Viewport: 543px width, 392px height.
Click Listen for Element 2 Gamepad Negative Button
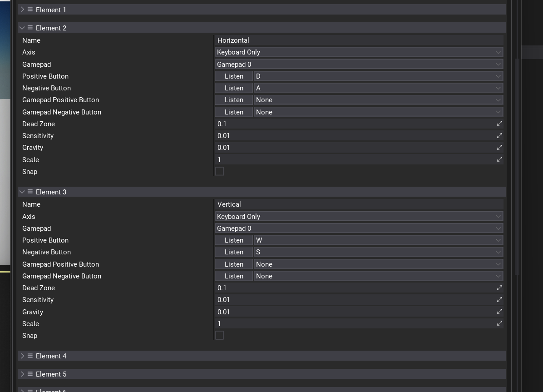pos(234,112)
